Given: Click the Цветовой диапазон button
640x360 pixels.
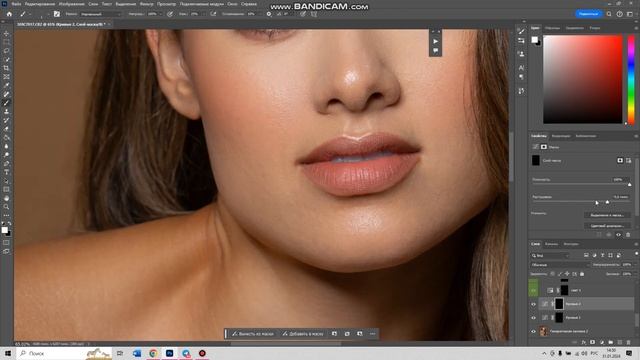Looking at the screenshot, I should pyautogui.click(x=607, y=226).
